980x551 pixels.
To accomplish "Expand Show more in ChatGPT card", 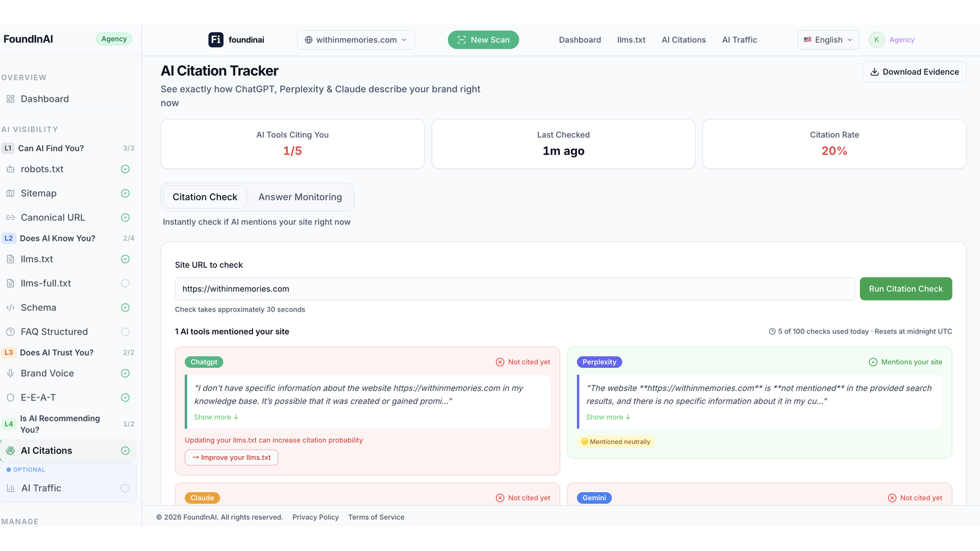I will click(x=216, y=417).
